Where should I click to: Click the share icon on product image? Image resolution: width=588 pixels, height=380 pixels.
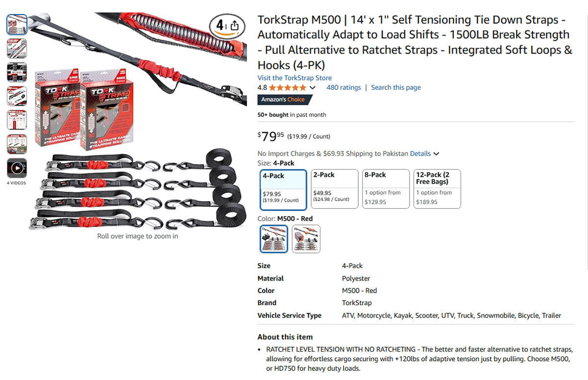coord(235,25)
